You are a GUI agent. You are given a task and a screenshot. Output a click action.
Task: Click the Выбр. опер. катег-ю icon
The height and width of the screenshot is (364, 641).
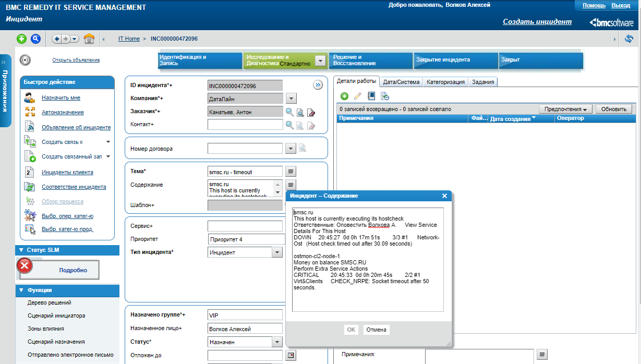(x=30, y=215)
